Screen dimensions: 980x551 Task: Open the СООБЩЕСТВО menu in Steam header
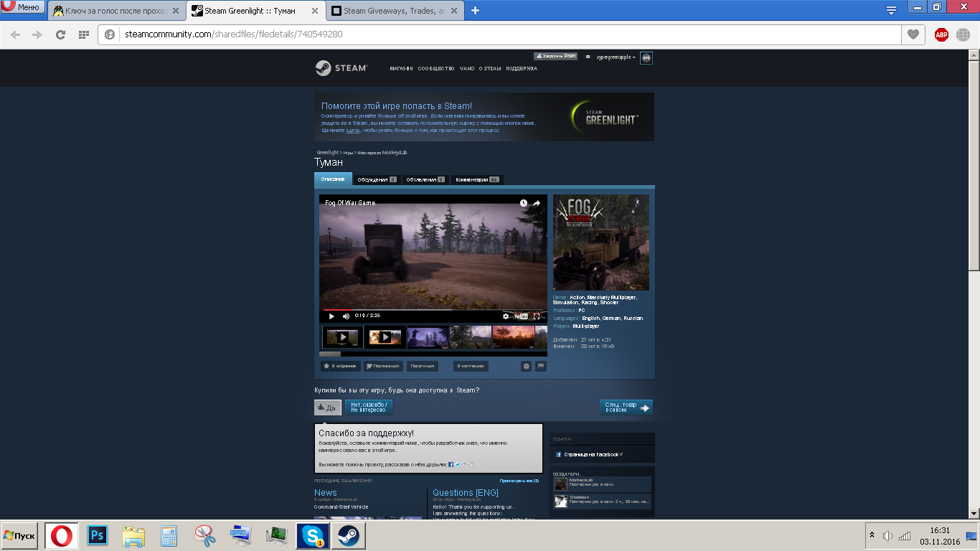(436, 69)
